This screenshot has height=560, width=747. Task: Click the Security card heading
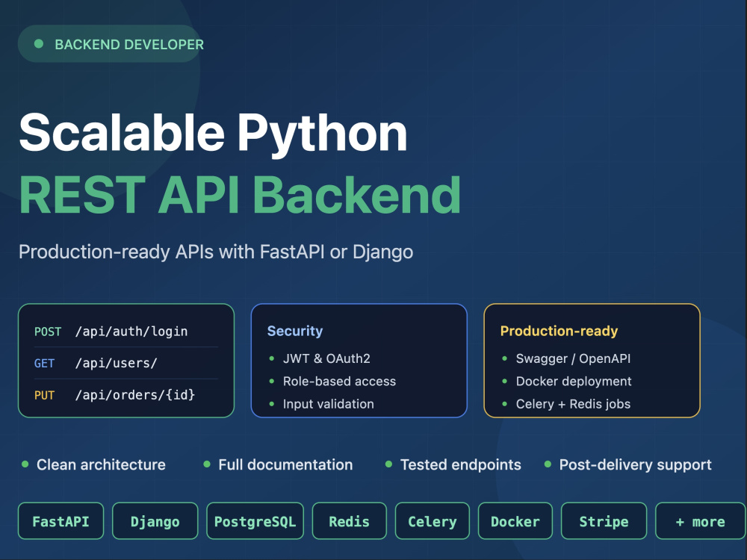pos(295,331)
